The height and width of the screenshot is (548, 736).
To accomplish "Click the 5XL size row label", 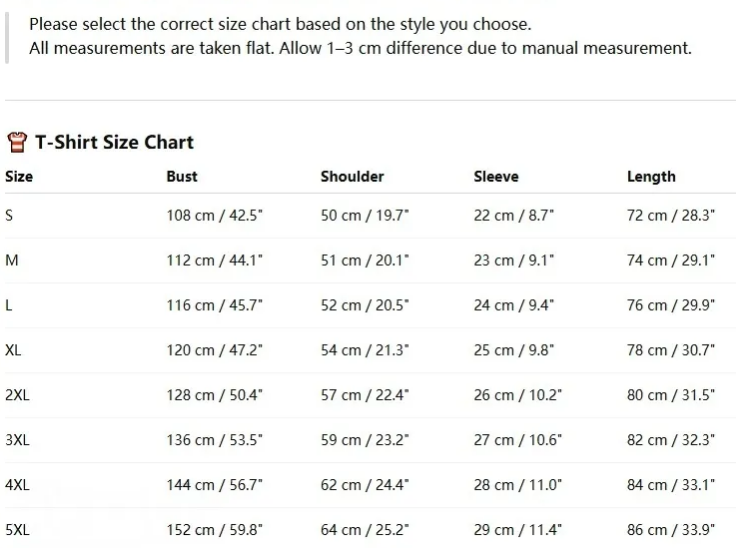I will coord(17,530).
